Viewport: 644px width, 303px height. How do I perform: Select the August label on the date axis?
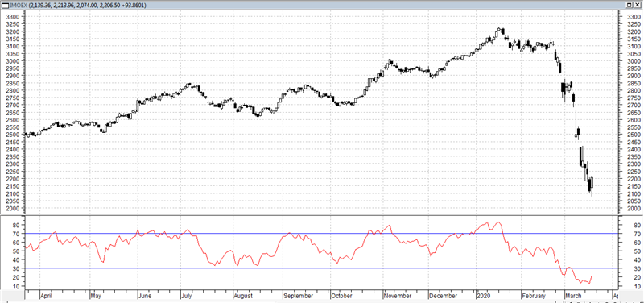point(242,296)
